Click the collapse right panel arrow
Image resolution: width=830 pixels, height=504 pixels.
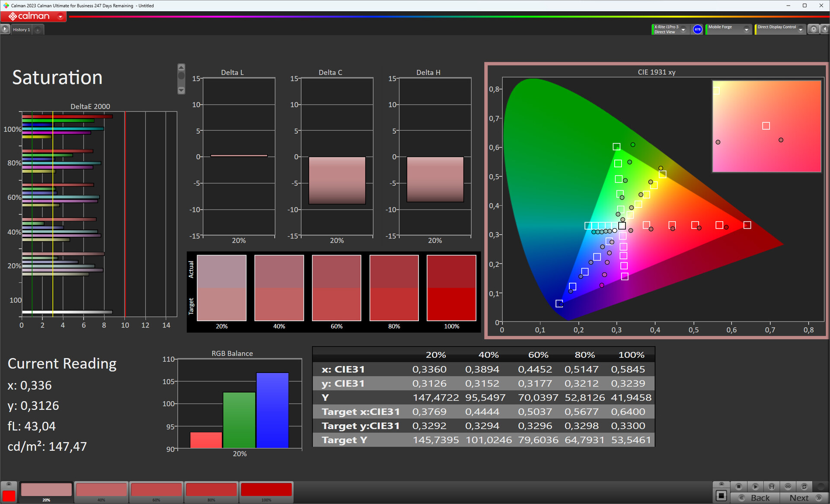824,29
